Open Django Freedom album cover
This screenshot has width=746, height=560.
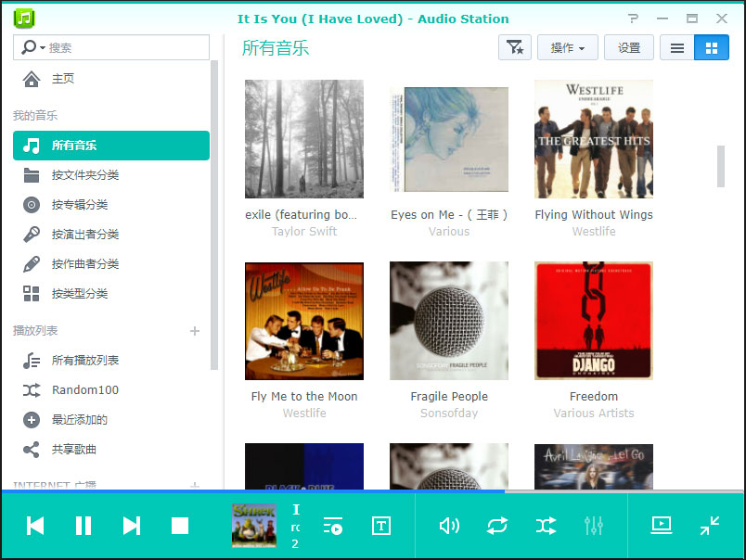[x=594, y=321]
